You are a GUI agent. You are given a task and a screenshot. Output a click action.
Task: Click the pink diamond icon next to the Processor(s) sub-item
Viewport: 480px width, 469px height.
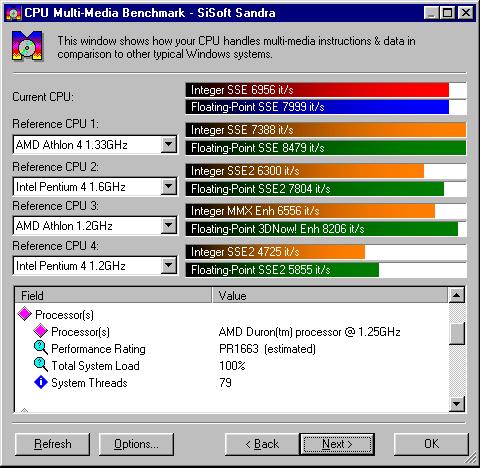pyautogui.click(x=41, y=331)
